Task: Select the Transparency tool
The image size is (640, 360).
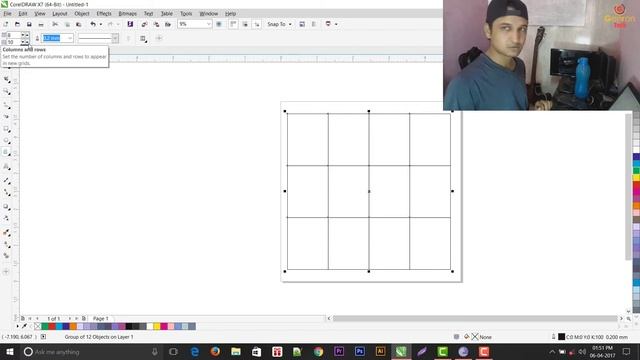Action: pyautogui.click(x=7, y=218)
